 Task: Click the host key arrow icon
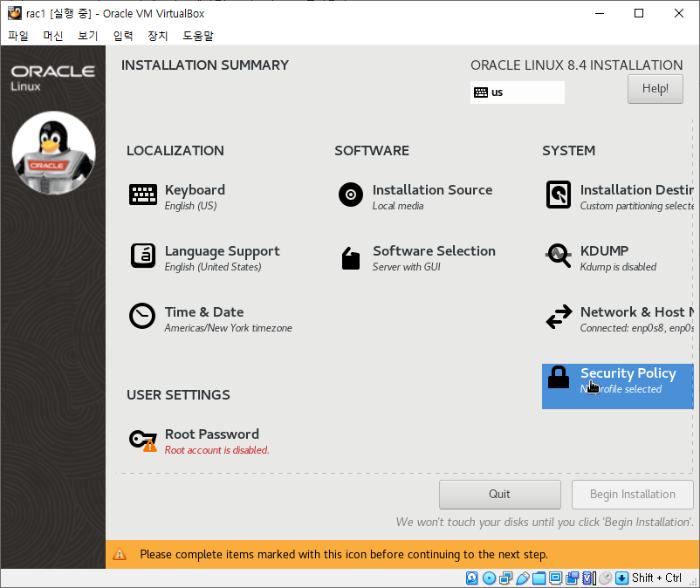coord(621,578)
